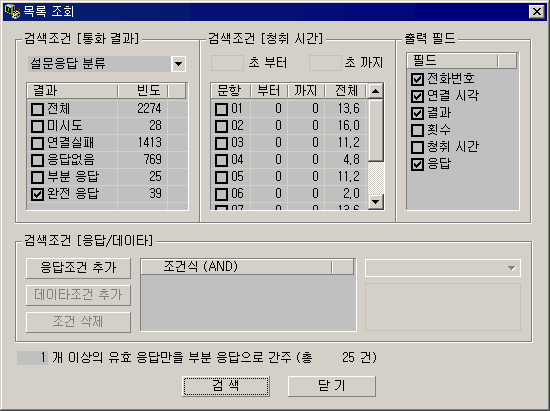Click the scroll down arrow in 문항 list
The image size is (550, 411).
[x=376, y=202]
